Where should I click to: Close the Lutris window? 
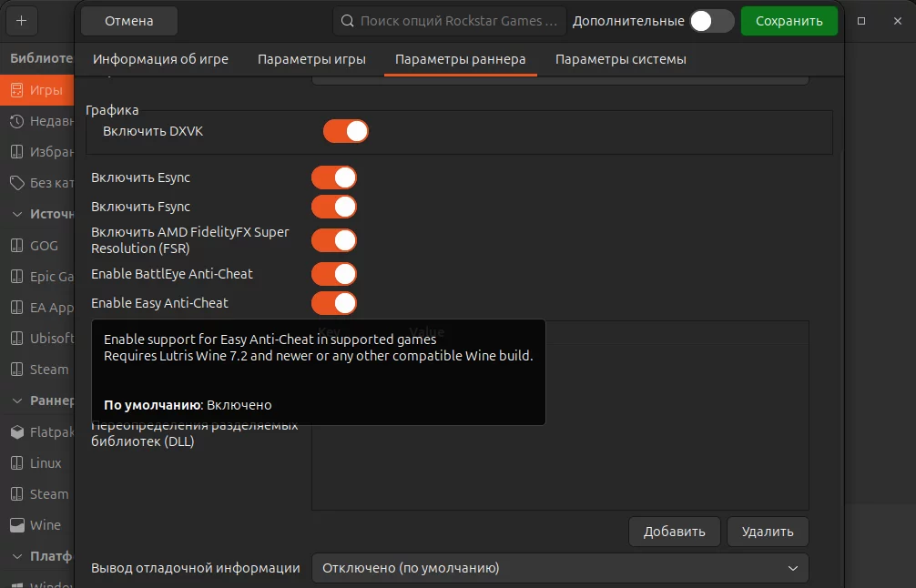[898, 21]
